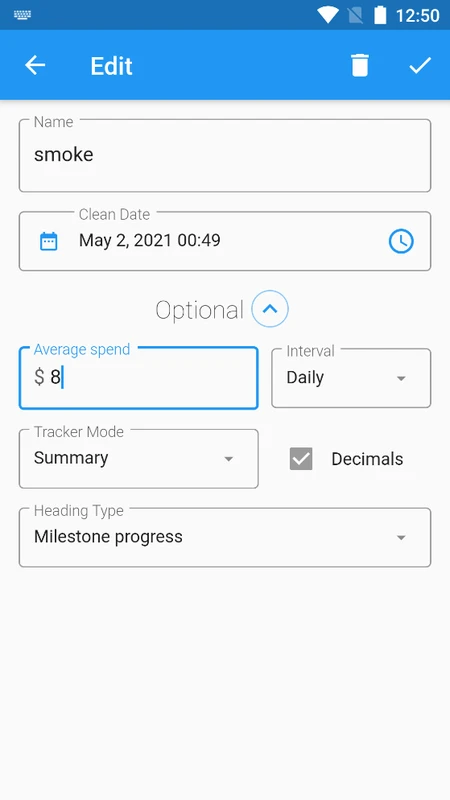Tap the no-SIM signal icon
Image resolution: width=450 pixels, height=800 pixels.
click(x=355, y=15)
